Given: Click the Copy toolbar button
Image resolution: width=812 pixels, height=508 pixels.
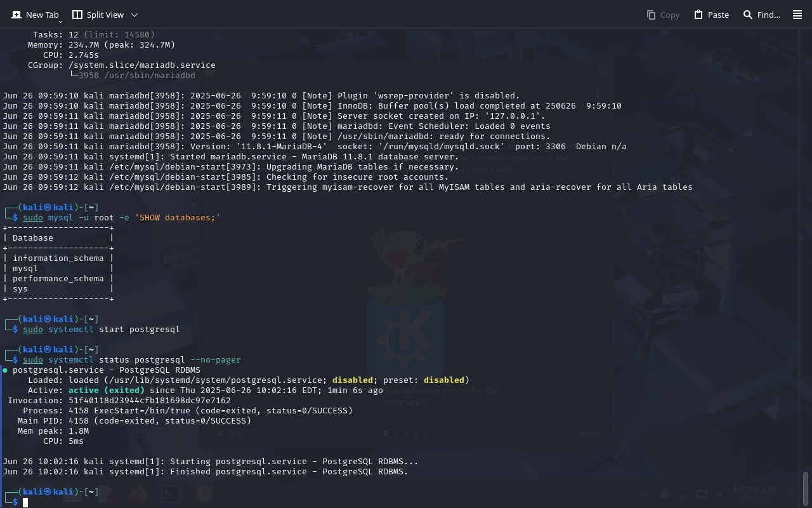Looking at the screenshot, I should click(663, 15).
